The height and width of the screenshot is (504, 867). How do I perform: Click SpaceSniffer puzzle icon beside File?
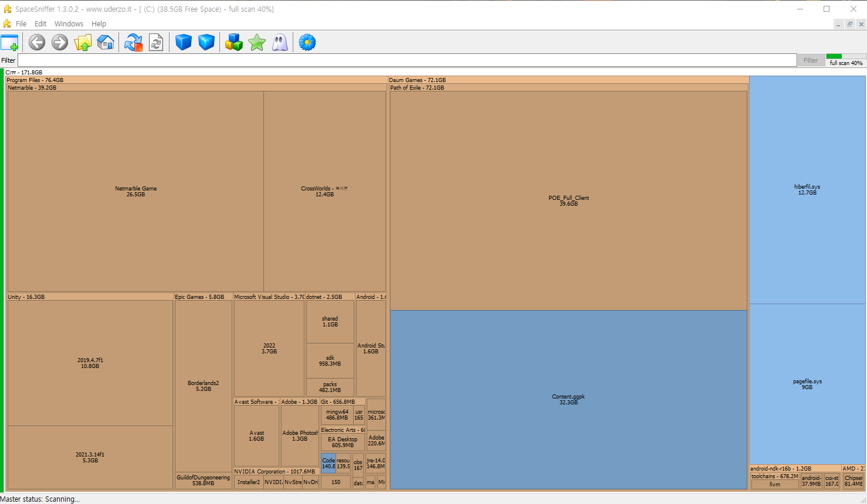point(7,24)
